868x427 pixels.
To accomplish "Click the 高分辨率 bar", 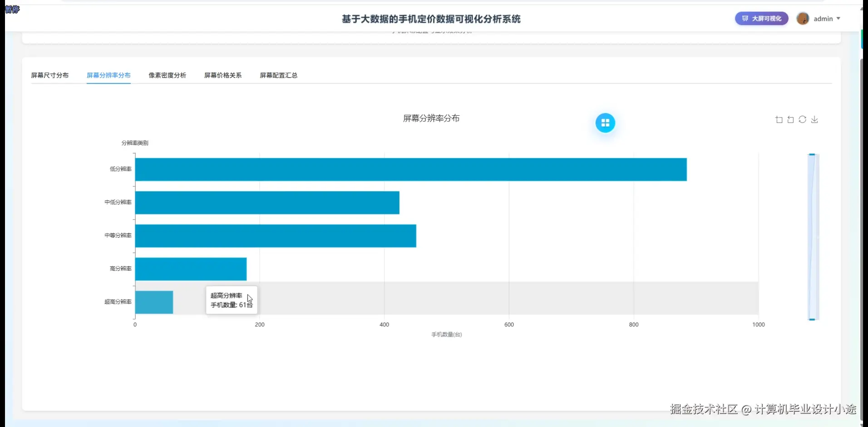I will 191,269.
